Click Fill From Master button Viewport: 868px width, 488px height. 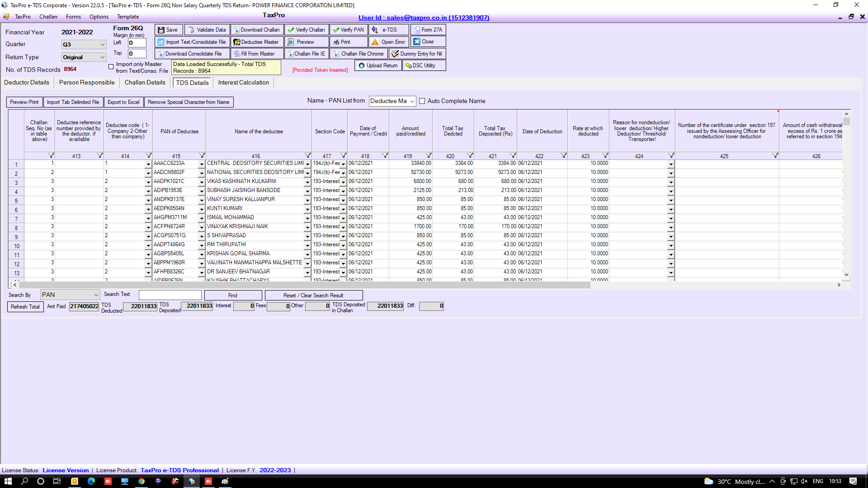[x=257, y=54]
